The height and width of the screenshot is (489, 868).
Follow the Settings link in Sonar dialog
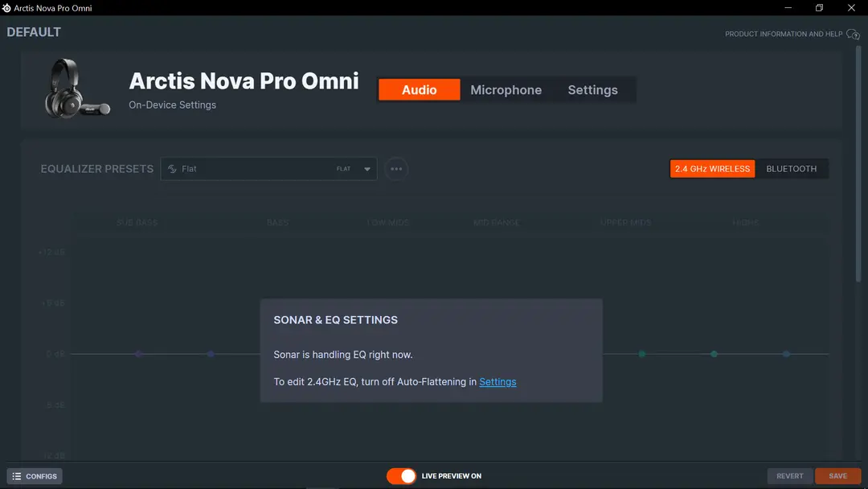click(497, 381)
